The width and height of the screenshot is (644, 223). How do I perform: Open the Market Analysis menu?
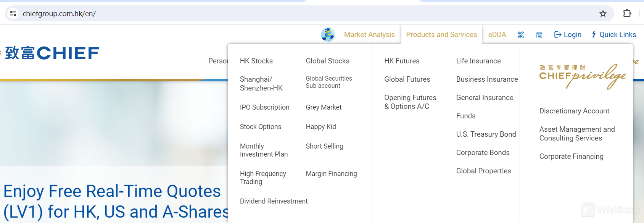(369, 34)
